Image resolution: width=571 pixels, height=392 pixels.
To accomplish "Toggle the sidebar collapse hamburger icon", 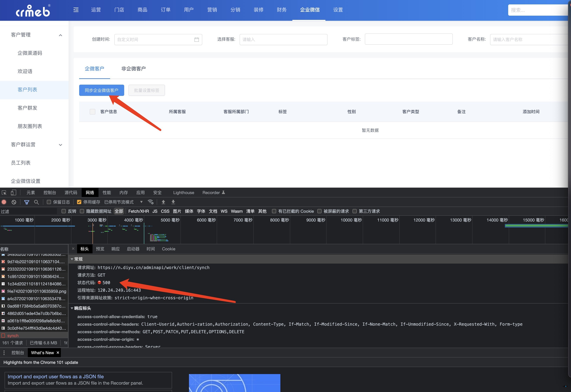I will pyautogui.click(x=76, y=10).
